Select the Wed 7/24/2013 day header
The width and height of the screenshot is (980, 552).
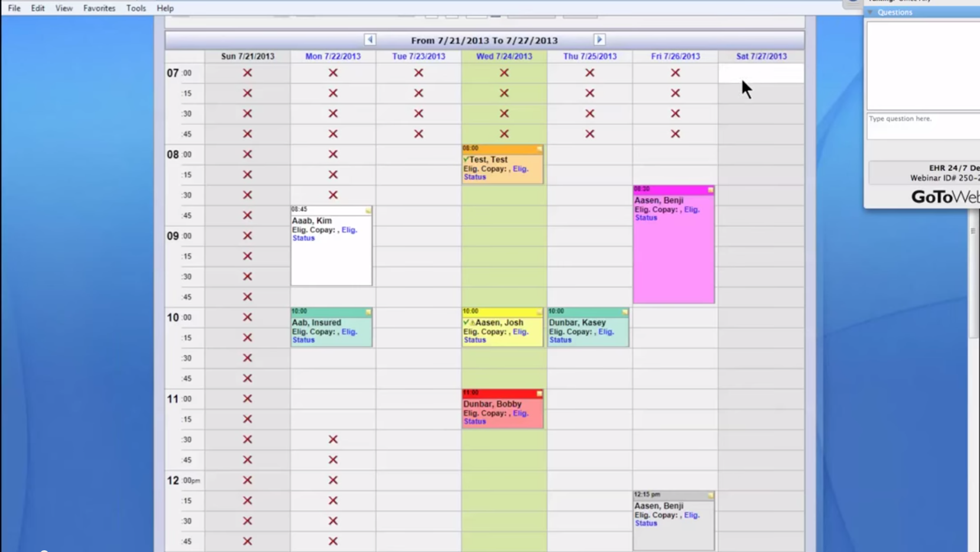[x=504, y=56]
